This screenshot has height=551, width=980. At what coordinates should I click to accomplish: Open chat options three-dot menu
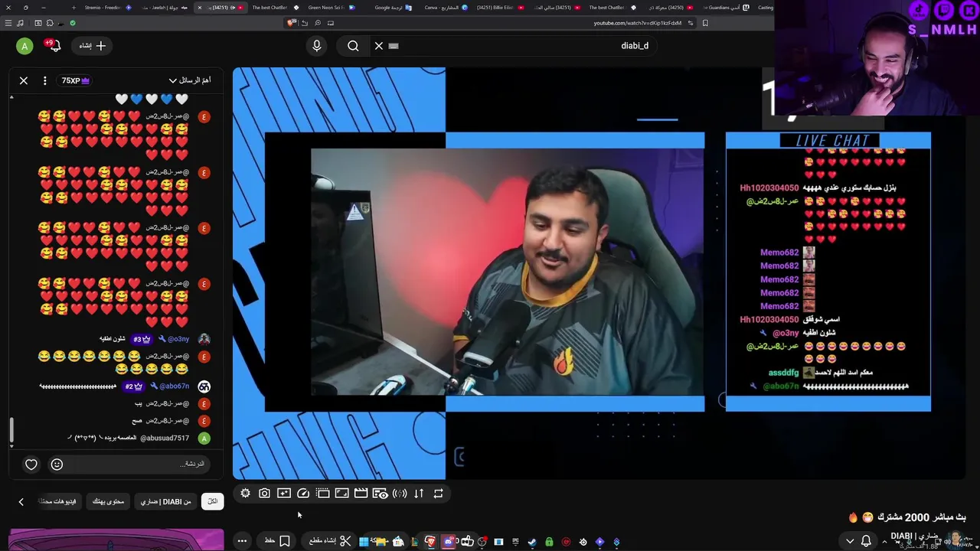[x=45, y=80]
